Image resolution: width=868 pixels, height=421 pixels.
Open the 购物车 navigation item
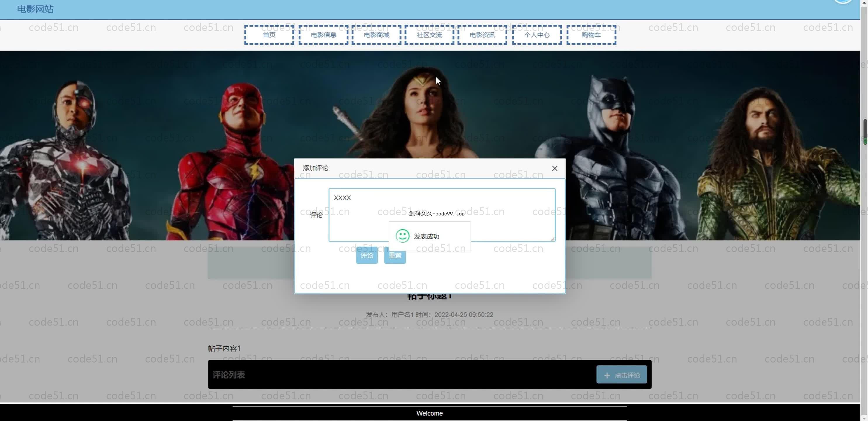click(x=591, y=35)
